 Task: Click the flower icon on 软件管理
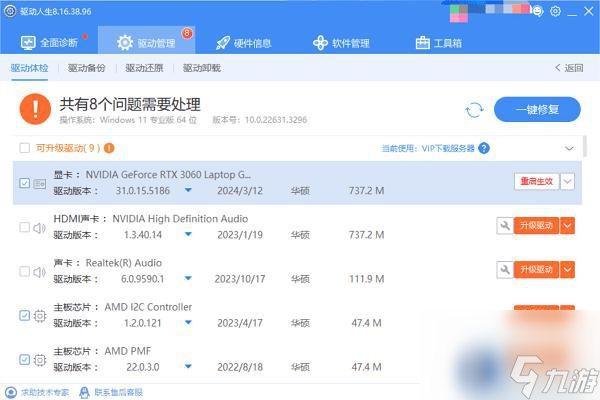pyautogui.click(x=320, y=43)
